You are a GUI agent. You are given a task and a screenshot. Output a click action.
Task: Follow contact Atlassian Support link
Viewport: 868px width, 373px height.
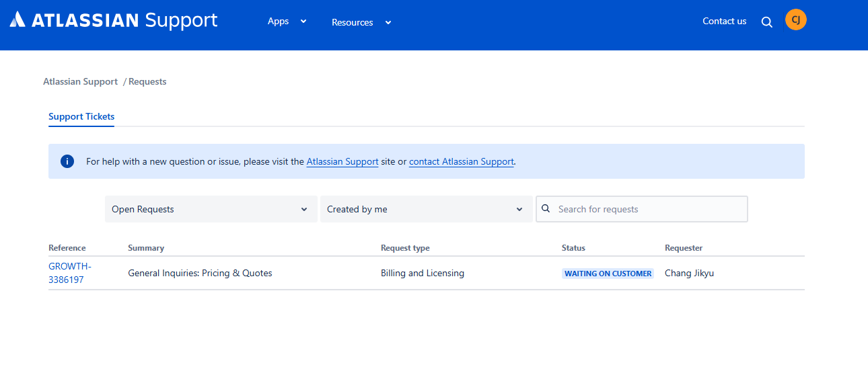pos(462,161)
